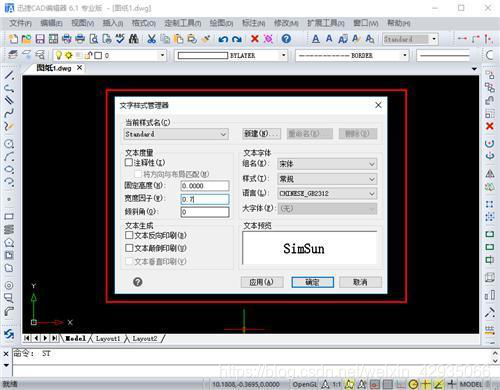500x390 pixels.
Task: Open the font style 常规 dropdown
Action: coord(327,179)
